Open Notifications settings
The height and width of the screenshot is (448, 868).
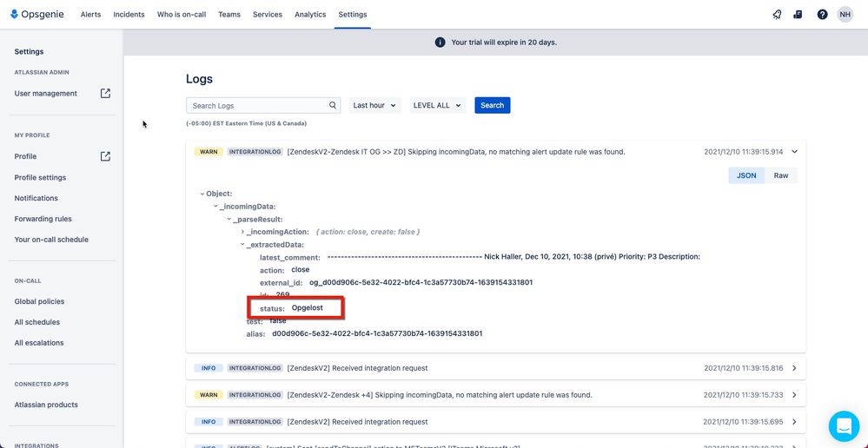[36, 198]
